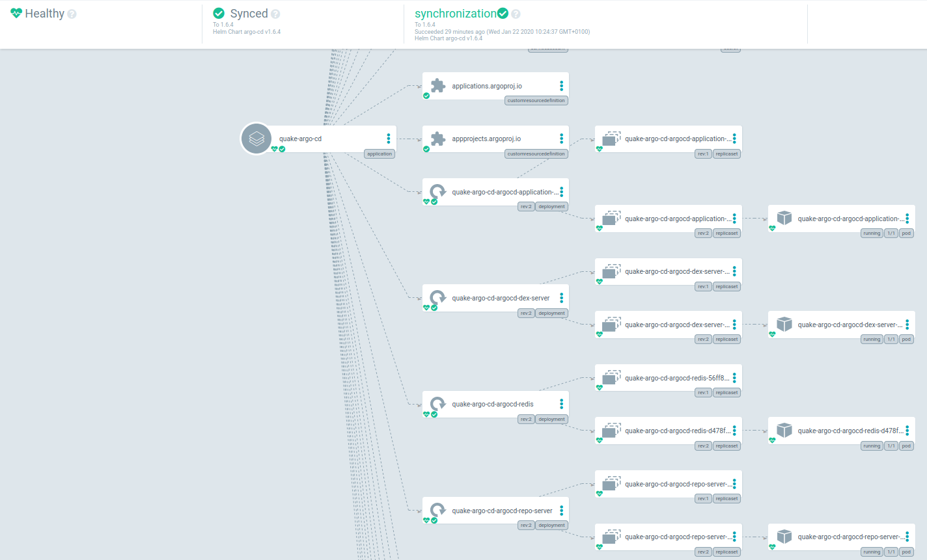Open the dex-server pod kebab menu
The height and width of the screenshot is (560, 927).
click(x=907, y=325)
